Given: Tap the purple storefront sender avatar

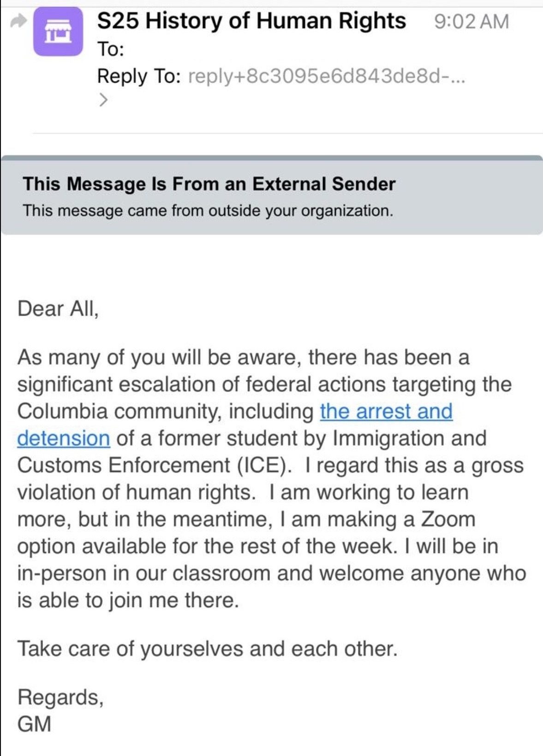Looking at the screenshot, I should [x=58, y=32].
